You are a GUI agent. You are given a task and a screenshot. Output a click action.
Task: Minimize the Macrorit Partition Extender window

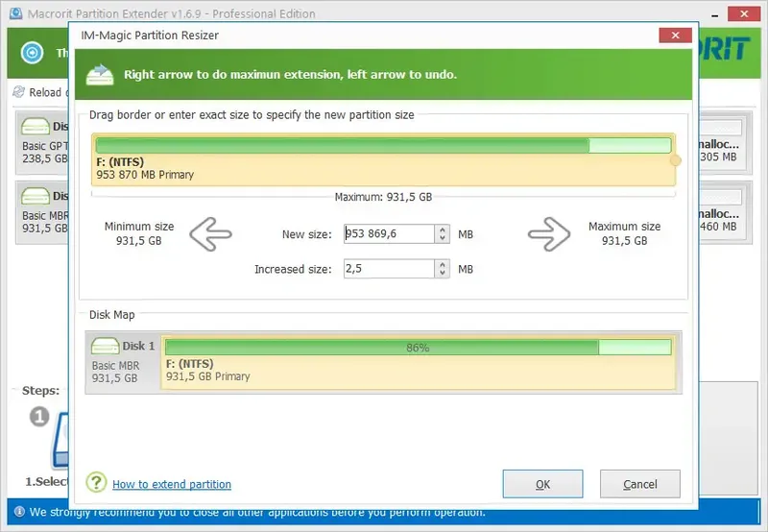[x=715, y=14]
